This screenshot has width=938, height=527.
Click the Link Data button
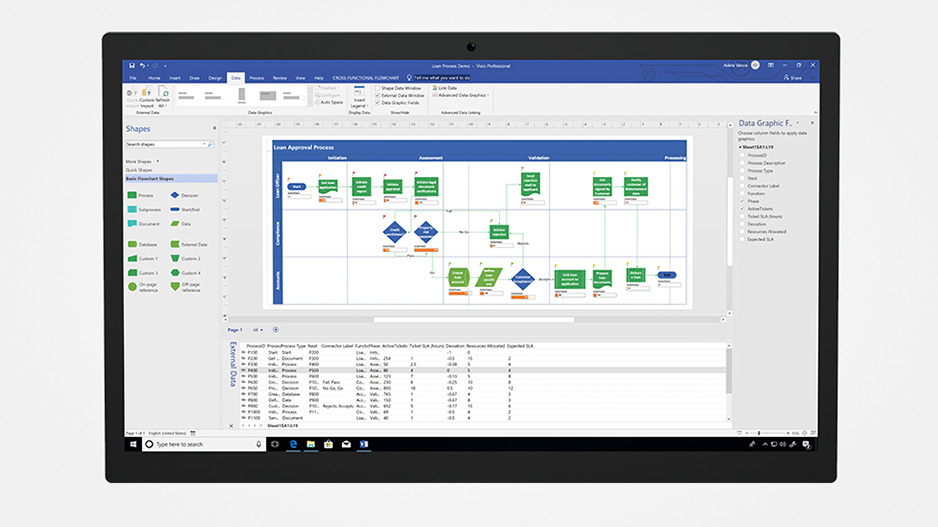[446, 88]
